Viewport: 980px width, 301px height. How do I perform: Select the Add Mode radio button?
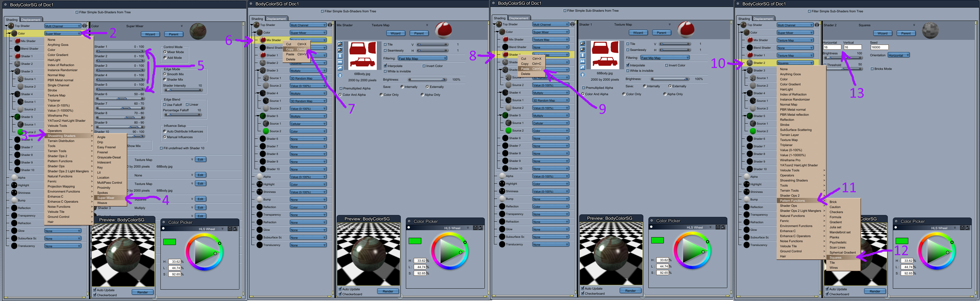coord(165,58)
